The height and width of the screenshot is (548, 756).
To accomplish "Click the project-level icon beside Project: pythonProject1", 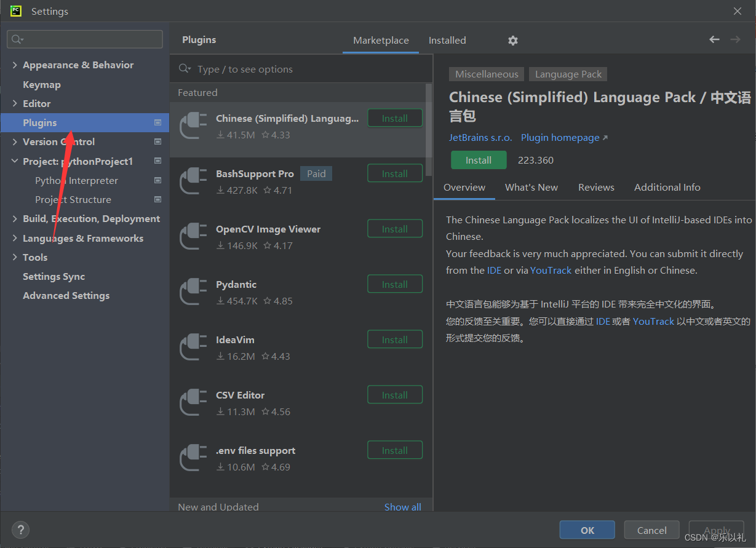I will point(157,161).
